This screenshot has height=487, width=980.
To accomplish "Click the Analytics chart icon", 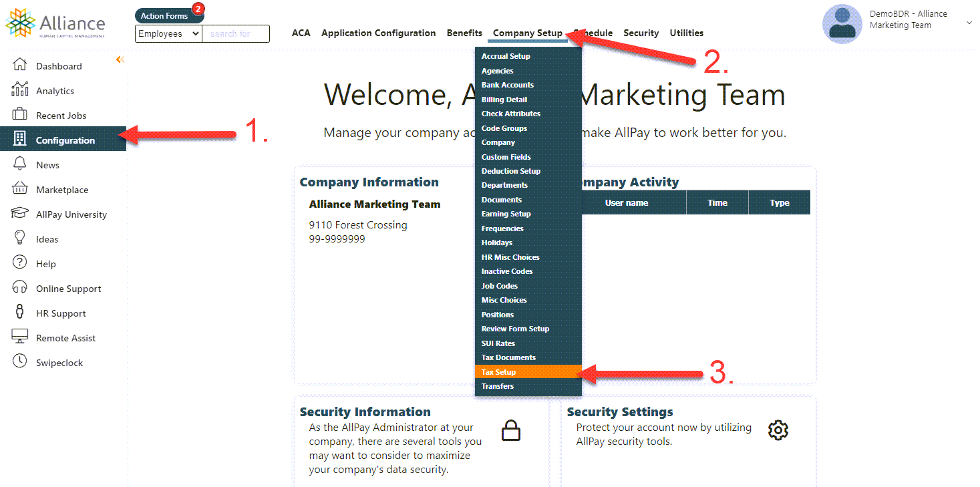I will coord(20,89).
